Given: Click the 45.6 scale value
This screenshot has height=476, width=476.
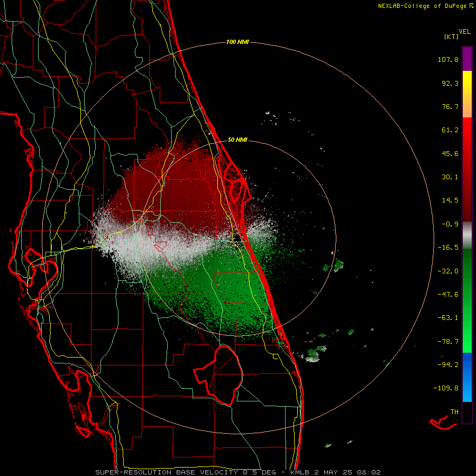Looking at the screenshot, I should [x=450, y=153].
